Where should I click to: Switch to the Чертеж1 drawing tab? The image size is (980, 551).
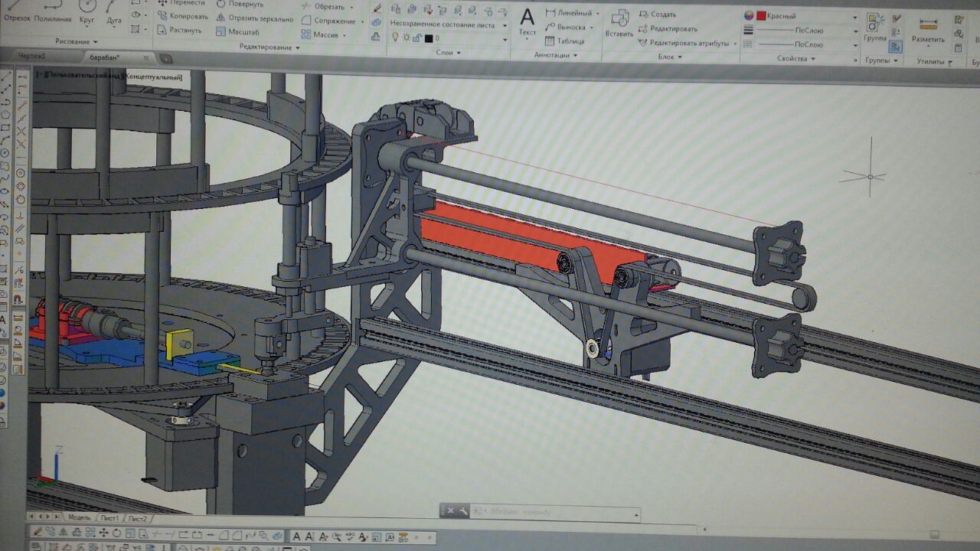(32, 57)
